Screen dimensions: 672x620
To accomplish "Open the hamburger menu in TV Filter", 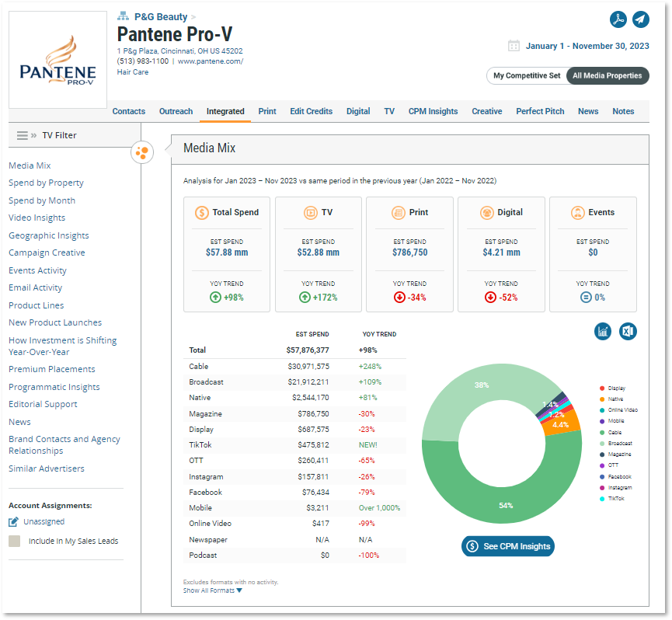I will 23,135.
